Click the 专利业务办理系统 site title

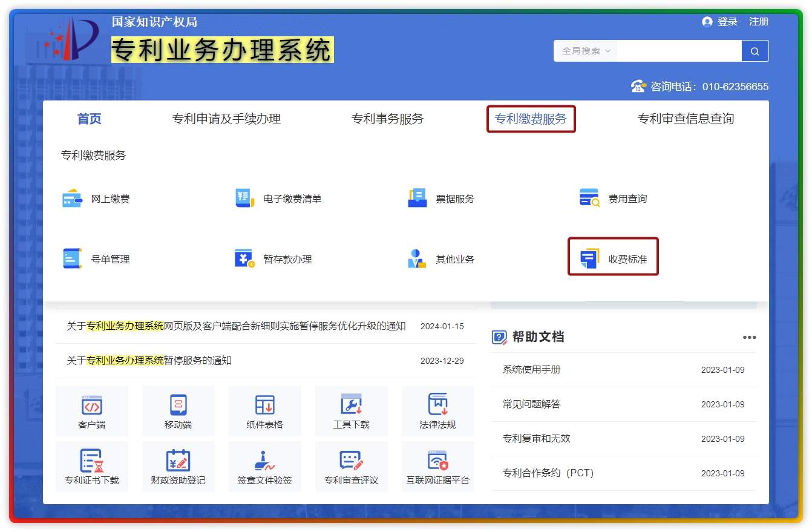(x=222, y=50)
